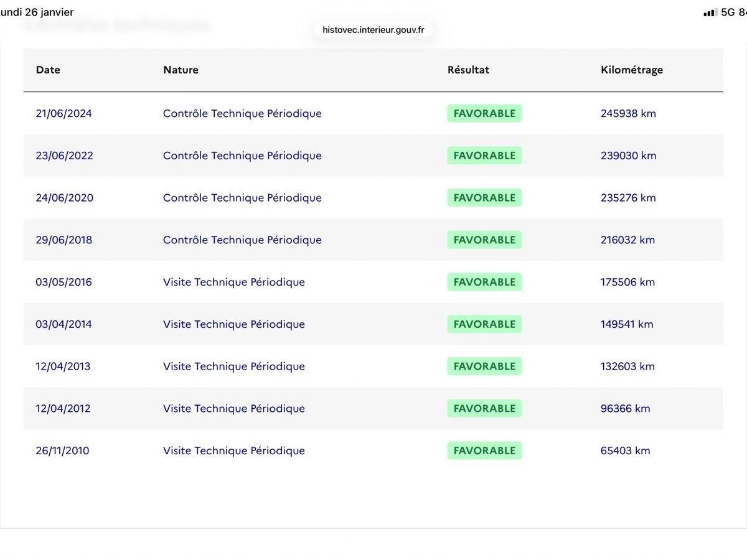The height and width of the screenshot is (560, 747).
Task: Click the Date column header
Action: 48,70
